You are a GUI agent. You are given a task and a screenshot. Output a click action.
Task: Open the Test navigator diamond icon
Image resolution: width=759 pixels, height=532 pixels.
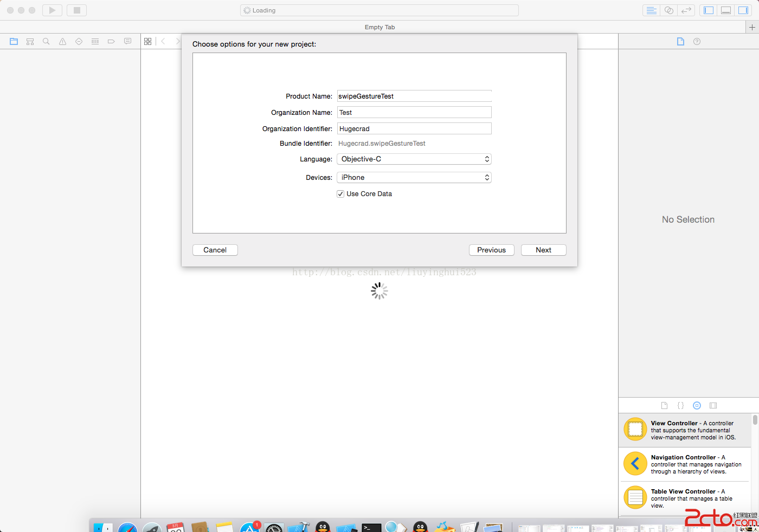click(79, 41)
